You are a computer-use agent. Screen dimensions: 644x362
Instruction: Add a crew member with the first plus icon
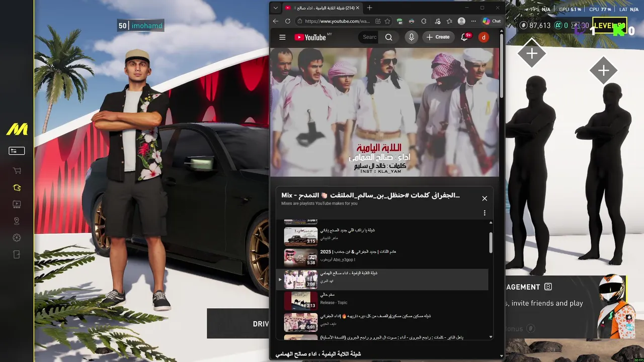(x=532, y=53)
